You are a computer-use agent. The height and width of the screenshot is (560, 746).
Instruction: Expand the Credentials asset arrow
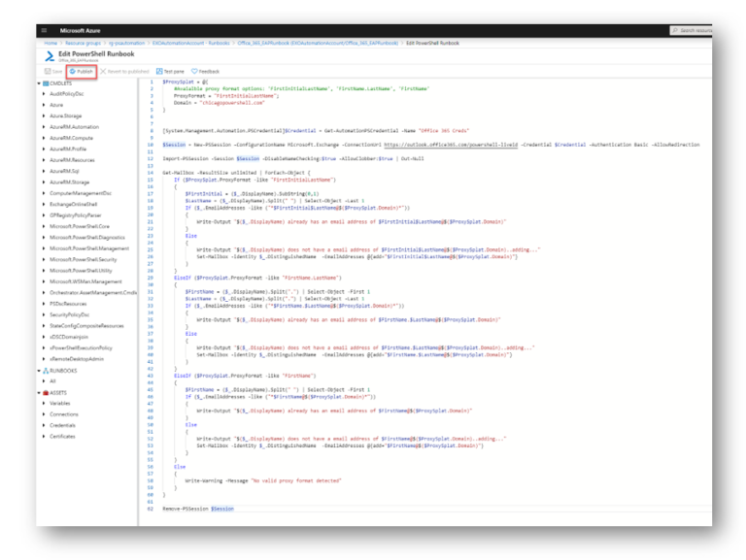[44, 425]
